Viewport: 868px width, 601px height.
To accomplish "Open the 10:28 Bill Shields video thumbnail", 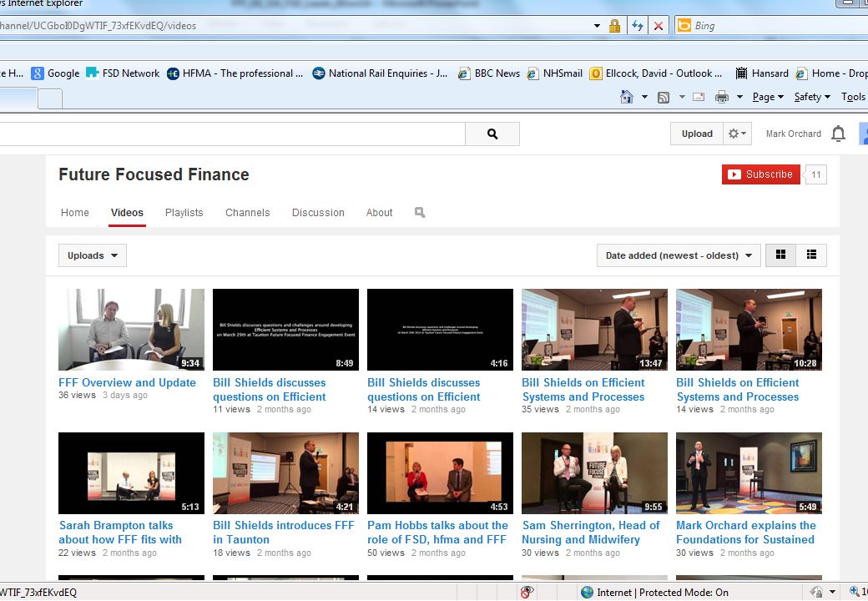I will (x=749, y=329).
